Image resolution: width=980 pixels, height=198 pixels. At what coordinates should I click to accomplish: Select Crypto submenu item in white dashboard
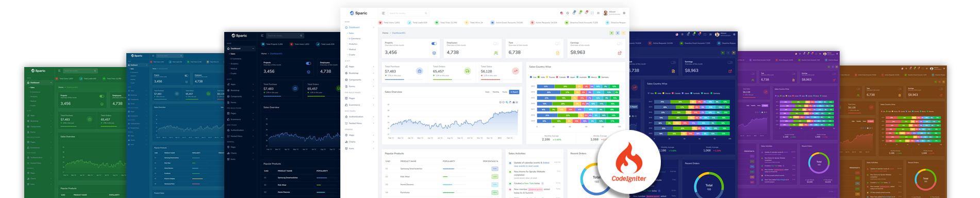tap(352, 55)
